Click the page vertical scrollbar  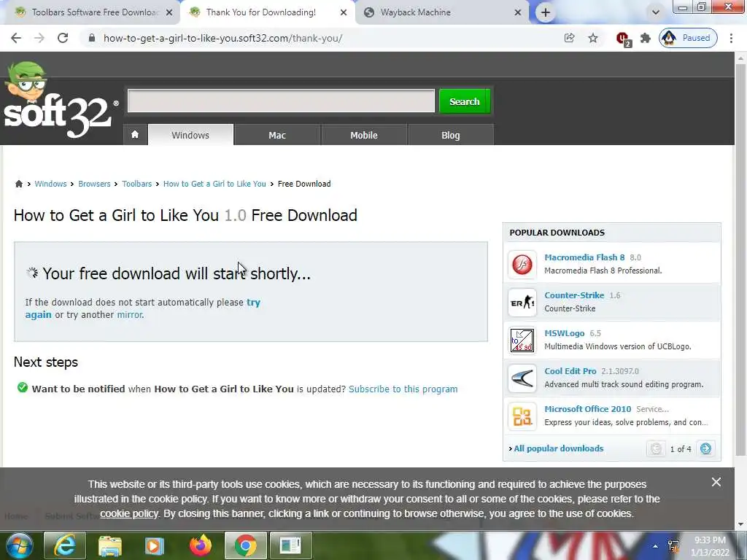coord(740,260)
